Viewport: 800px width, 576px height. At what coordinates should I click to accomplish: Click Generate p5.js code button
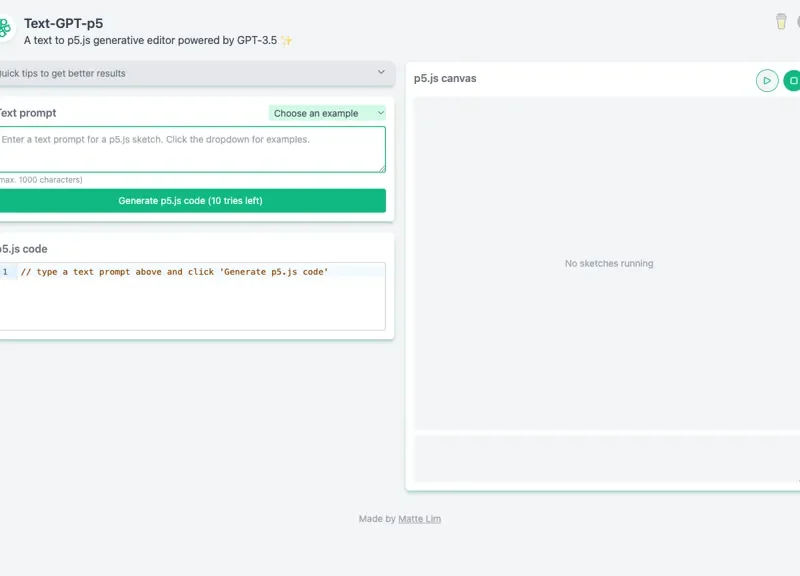point(192,201)
